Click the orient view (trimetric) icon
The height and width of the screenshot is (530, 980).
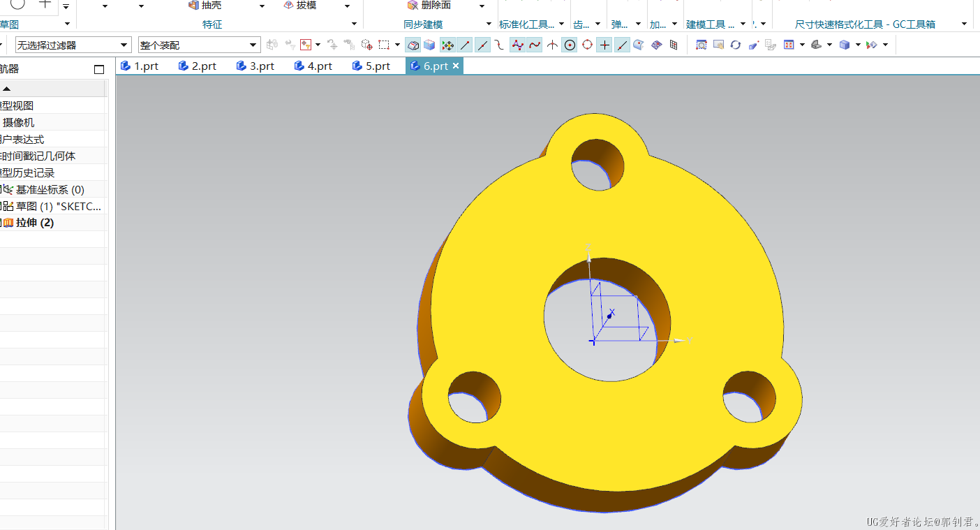point(815,45)
